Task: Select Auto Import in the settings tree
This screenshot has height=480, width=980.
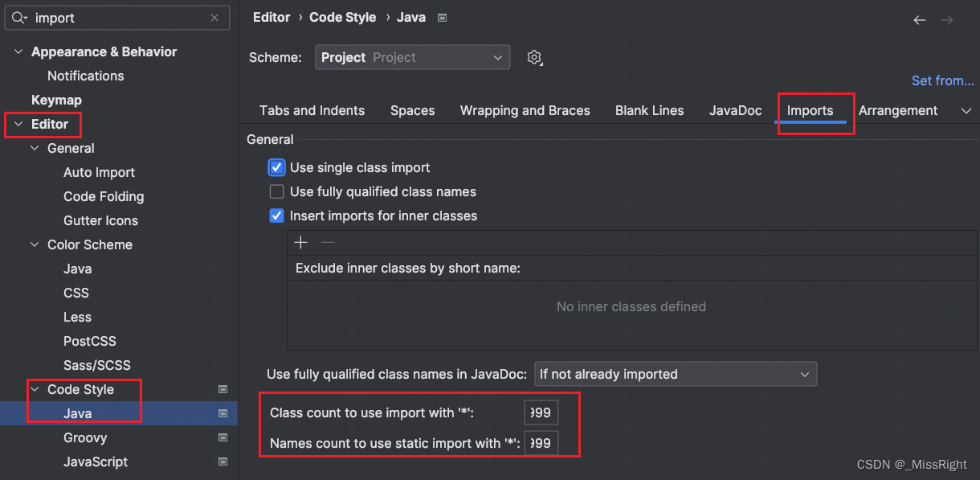Action: [x=99, y=172]
